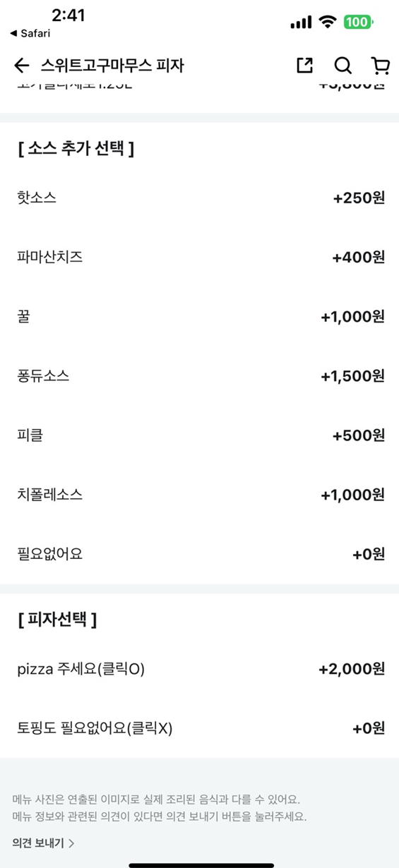Tap the 소스 추가 선택 section header
Viewport: 399px width, 868px height.
[76, 149]
